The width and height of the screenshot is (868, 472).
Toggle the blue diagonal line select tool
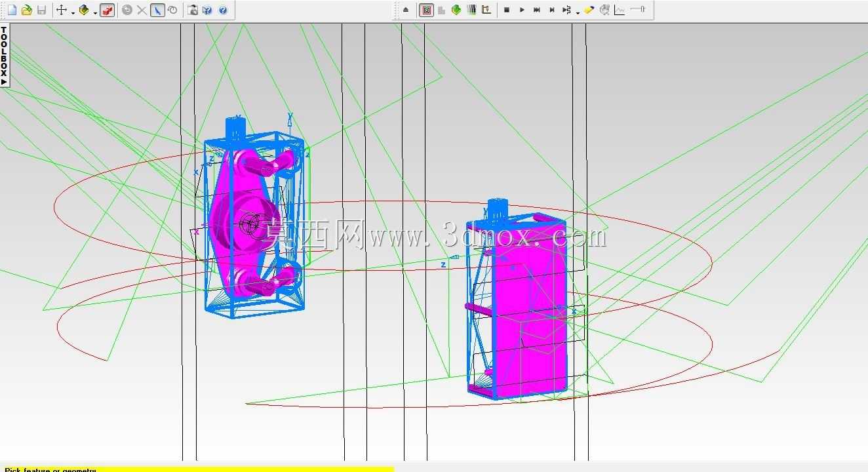[157, 10]
